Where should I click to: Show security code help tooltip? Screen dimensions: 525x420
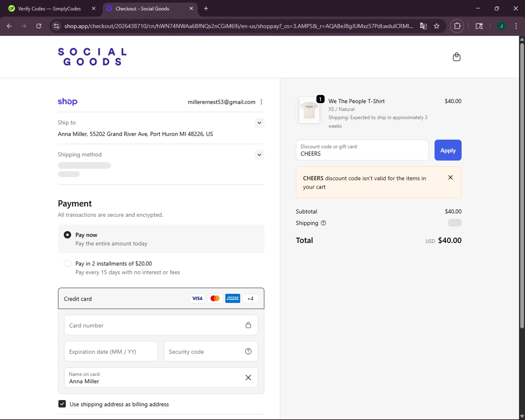248,351
